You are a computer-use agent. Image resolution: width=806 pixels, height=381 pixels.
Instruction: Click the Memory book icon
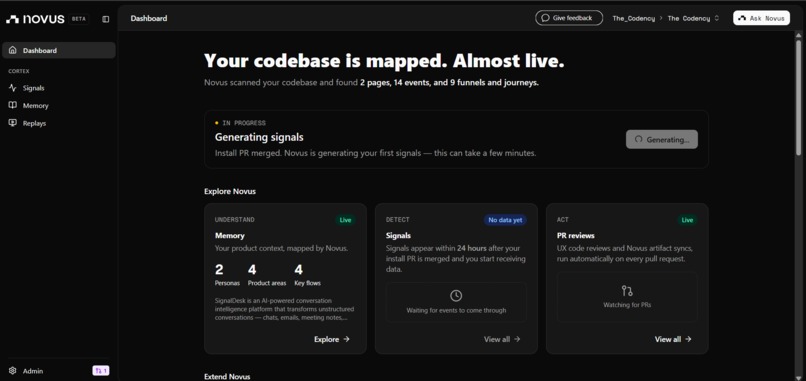(x=13, y=105)
